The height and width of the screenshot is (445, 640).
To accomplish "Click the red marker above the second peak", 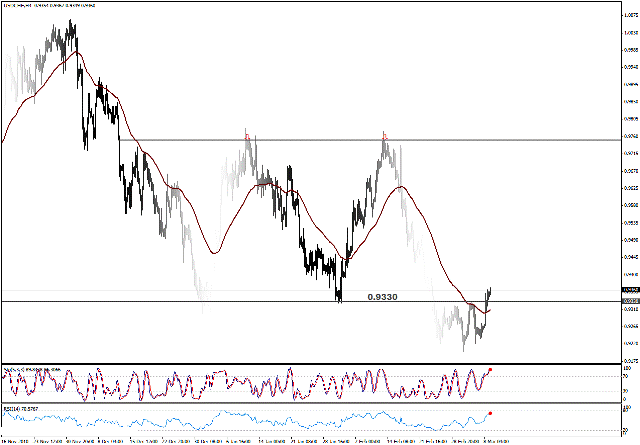I will tap(384, 134).
